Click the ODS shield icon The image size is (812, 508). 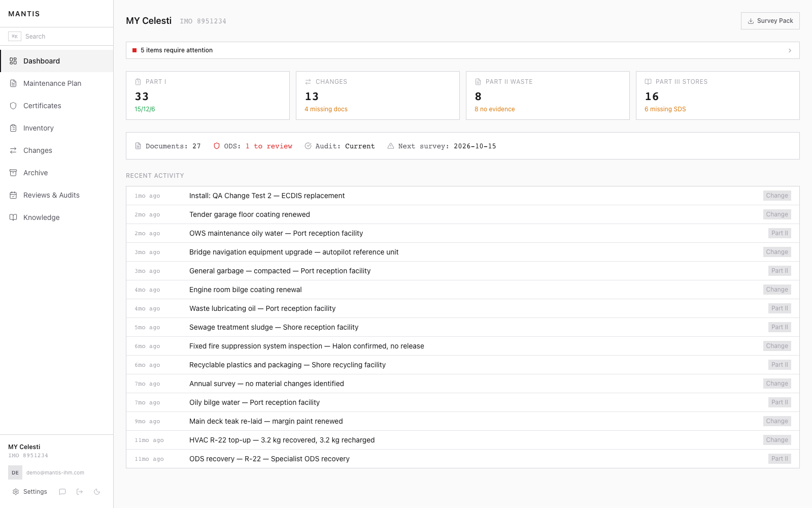click(217, 146)
